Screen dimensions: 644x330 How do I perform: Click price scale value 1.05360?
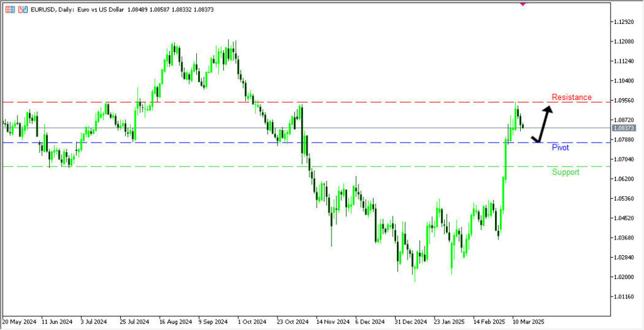tap(623, 199)
